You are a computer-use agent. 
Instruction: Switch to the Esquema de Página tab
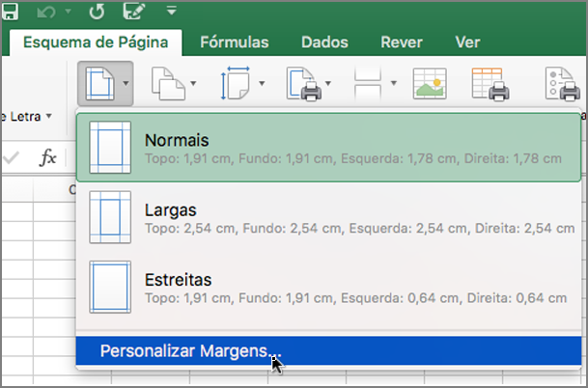96,42
